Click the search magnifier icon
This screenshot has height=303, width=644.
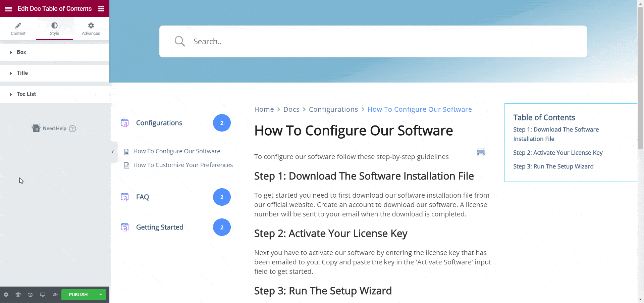[x=179, y=41]
